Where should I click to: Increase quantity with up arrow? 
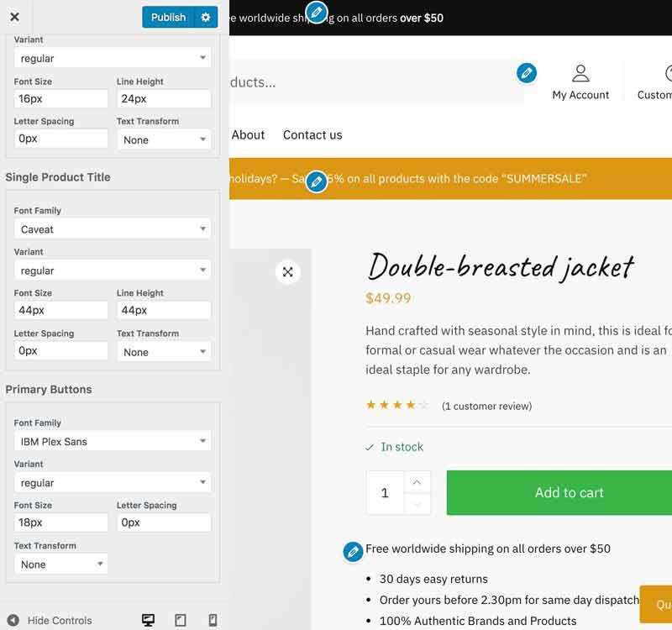[x=417, y=482]
